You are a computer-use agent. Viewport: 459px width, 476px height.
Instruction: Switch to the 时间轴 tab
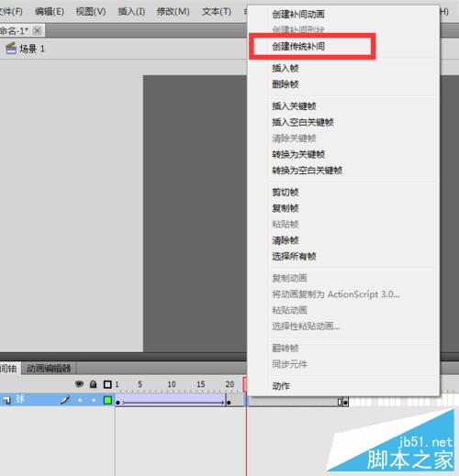coord(9,369)
